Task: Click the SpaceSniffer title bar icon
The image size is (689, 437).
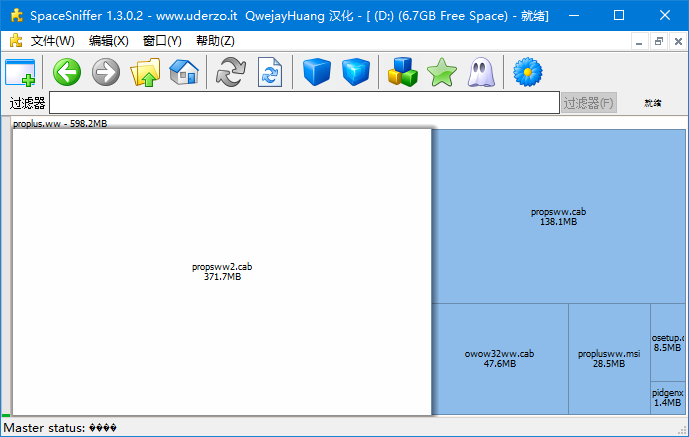Action: pos(17,15)
